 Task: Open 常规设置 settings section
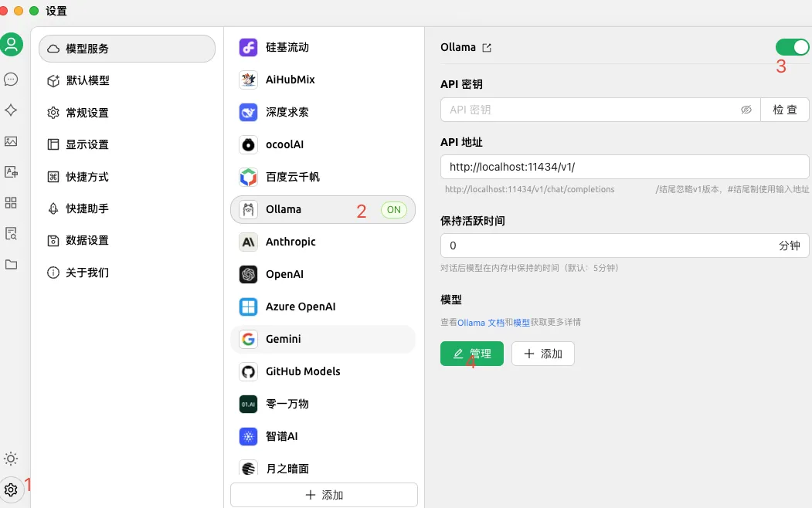[x=127, y=113]
